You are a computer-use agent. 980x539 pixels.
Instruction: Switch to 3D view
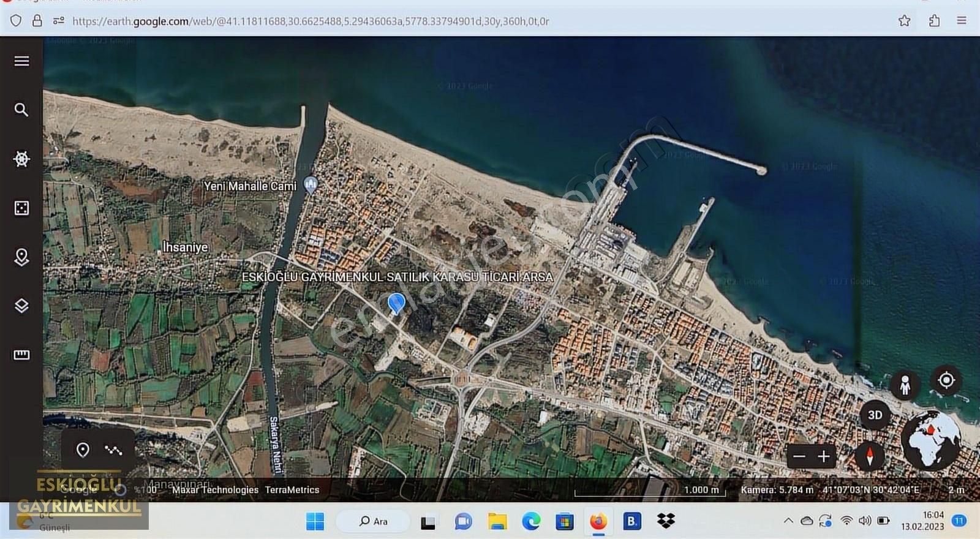[875, 415]
